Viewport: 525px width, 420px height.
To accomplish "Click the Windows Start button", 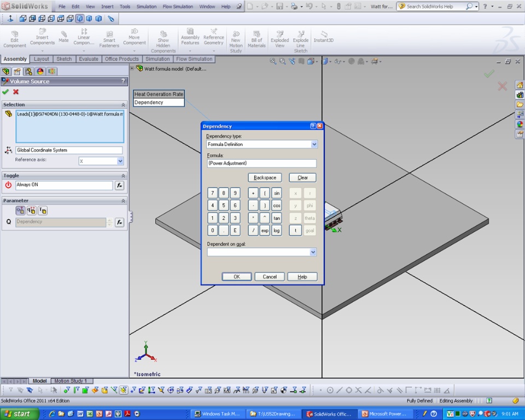I will [19, 414].
